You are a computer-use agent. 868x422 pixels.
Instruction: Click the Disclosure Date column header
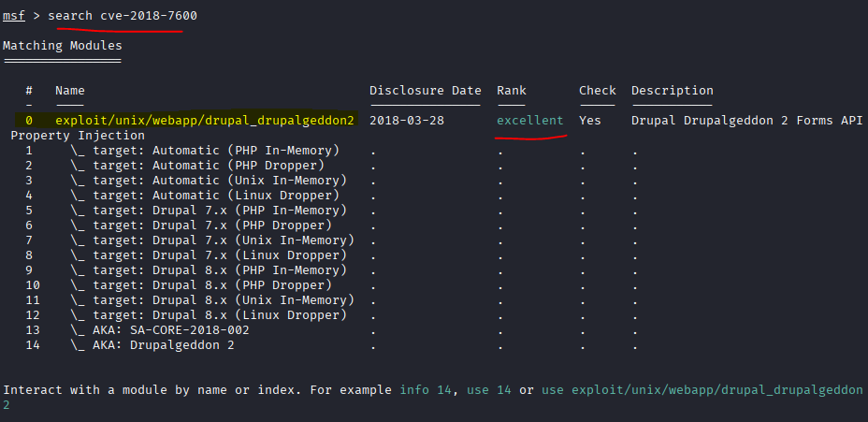pos(425,91)
